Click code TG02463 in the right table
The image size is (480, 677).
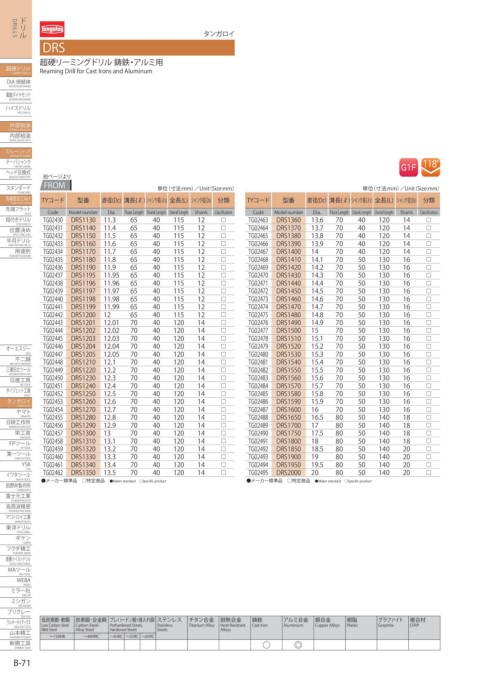(x=258, y=220)
